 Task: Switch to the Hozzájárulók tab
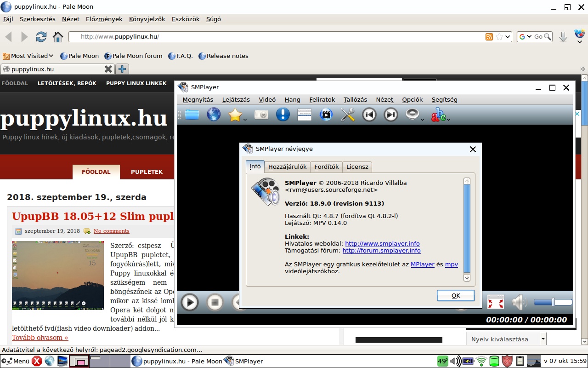[288, 167]
